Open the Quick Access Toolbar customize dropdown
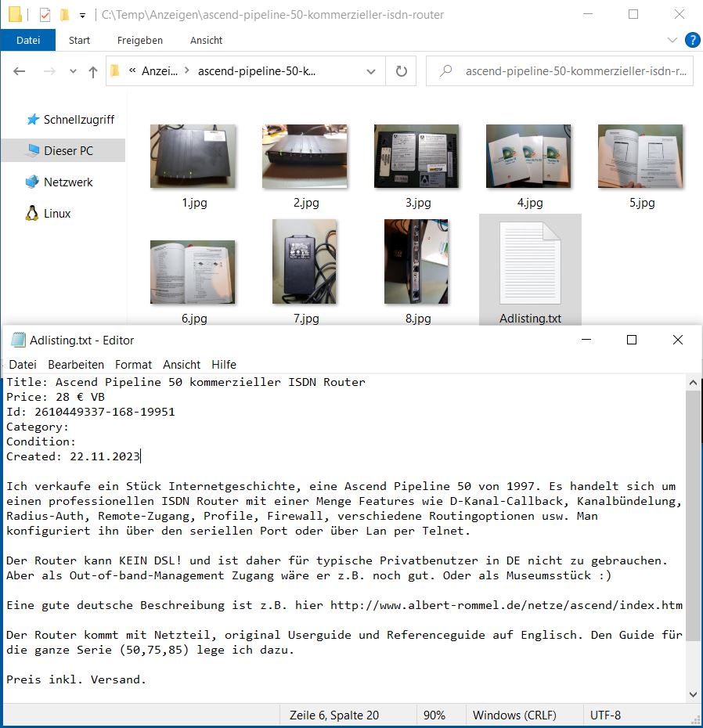 click(x=82, y=15)
